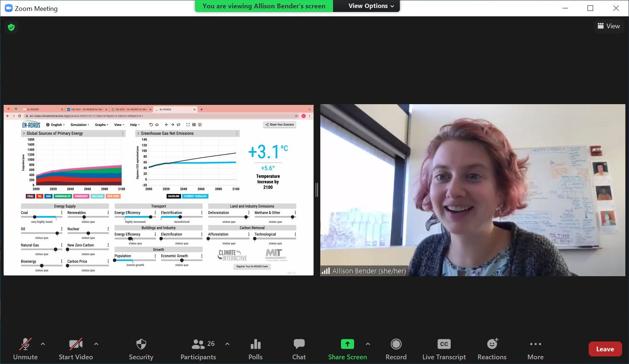Open the Participants panel
Image resolution: width=629 pixels, height=364 pixels.
[198, 344]
